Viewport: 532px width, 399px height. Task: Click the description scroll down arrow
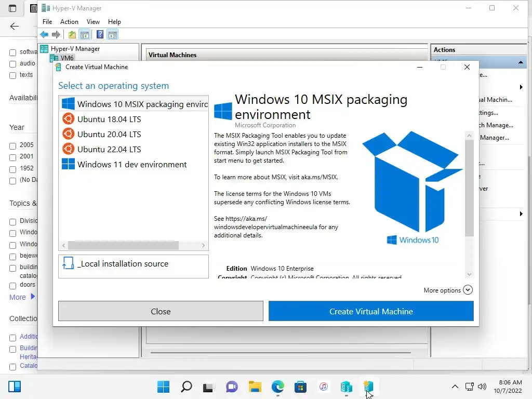point(469,274)
